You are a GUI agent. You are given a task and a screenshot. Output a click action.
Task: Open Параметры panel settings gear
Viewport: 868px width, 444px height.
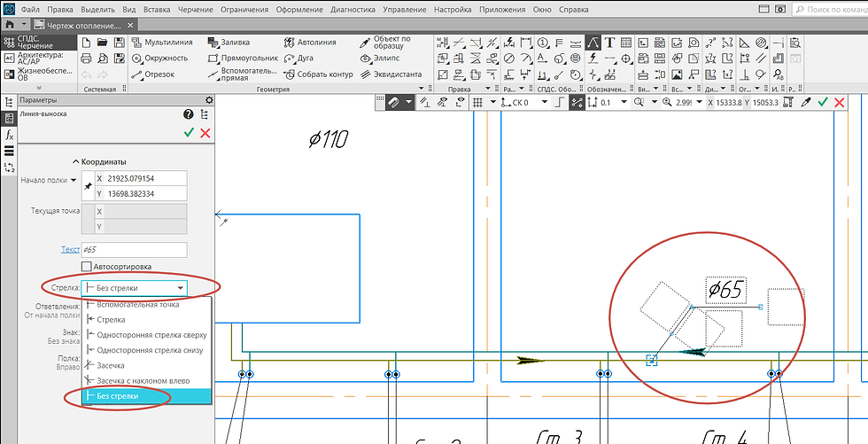pos(209,100)
